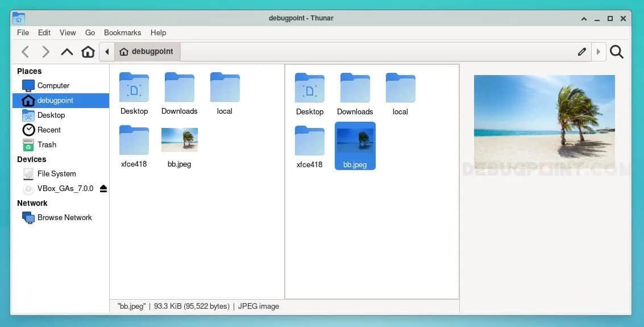Image resolution: width=644 pixels, height=327 pixels.
Task: Open the Trash in sidebar
Action: (x=47, y=144)
